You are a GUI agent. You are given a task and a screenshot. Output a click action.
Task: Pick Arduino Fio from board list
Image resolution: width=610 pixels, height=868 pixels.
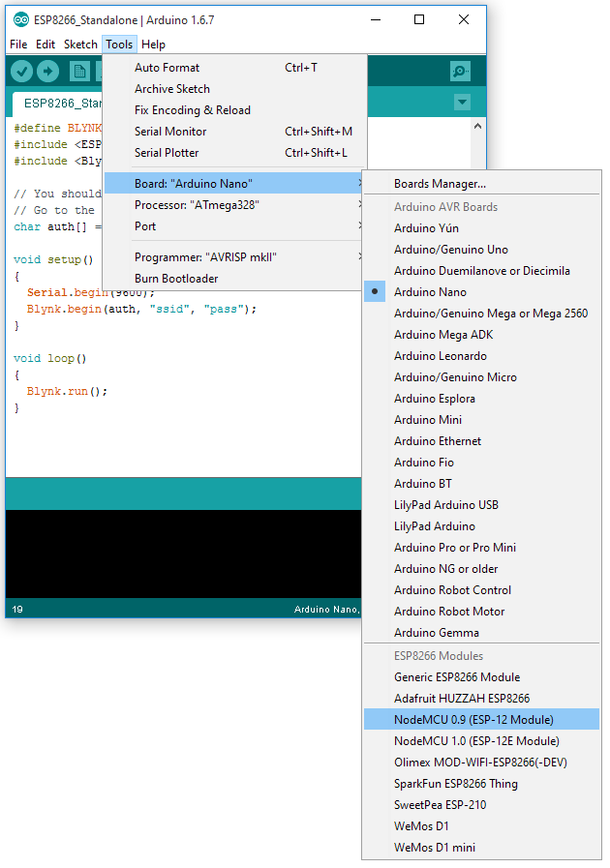(x=481, y=463)
